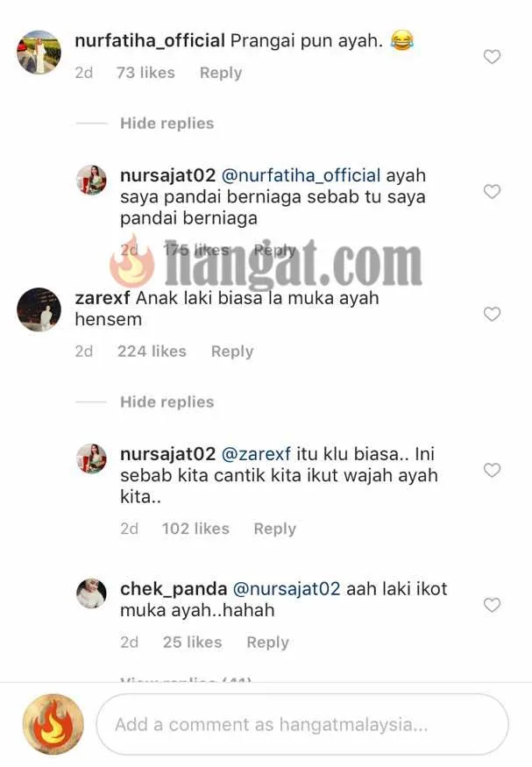
Task: Collapse replies under nurfatiha_official's comment
Action: [x=167, y=124]
